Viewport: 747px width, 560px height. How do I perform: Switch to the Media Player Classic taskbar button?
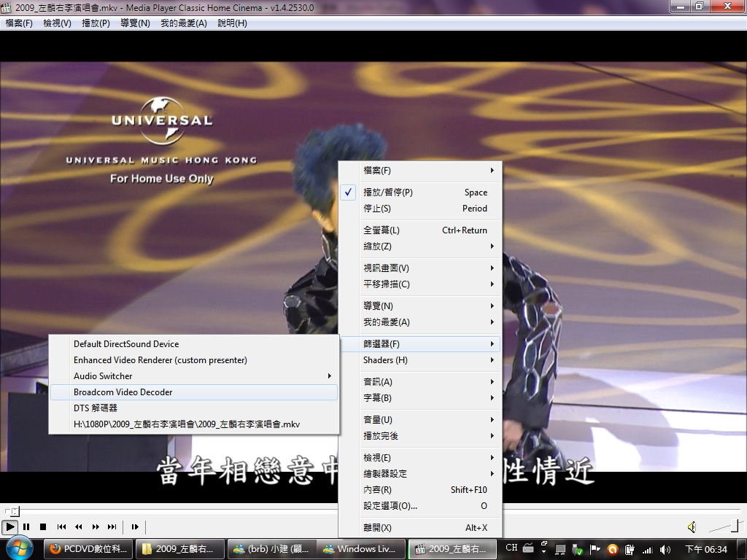tap(452, 549)
